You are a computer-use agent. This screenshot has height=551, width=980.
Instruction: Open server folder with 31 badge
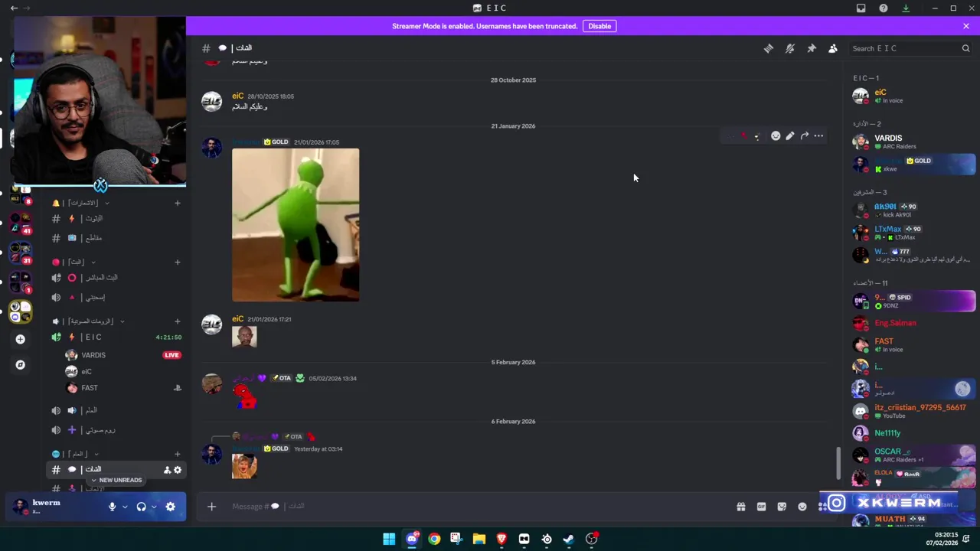(x=20, y=252)
